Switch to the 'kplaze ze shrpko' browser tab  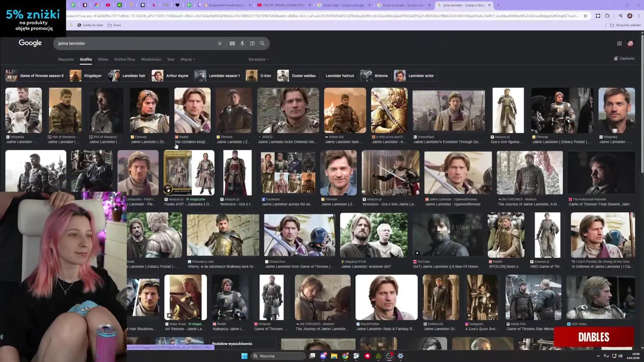(404, 5)
